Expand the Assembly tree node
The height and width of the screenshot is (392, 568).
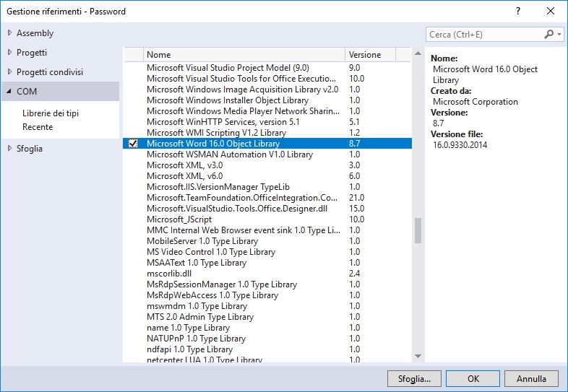9,33
